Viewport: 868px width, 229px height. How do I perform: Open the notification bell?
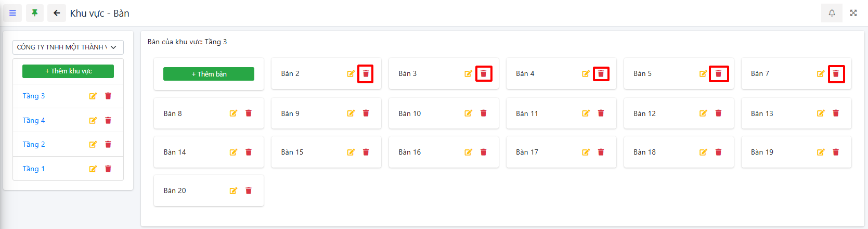coord(832,13)
